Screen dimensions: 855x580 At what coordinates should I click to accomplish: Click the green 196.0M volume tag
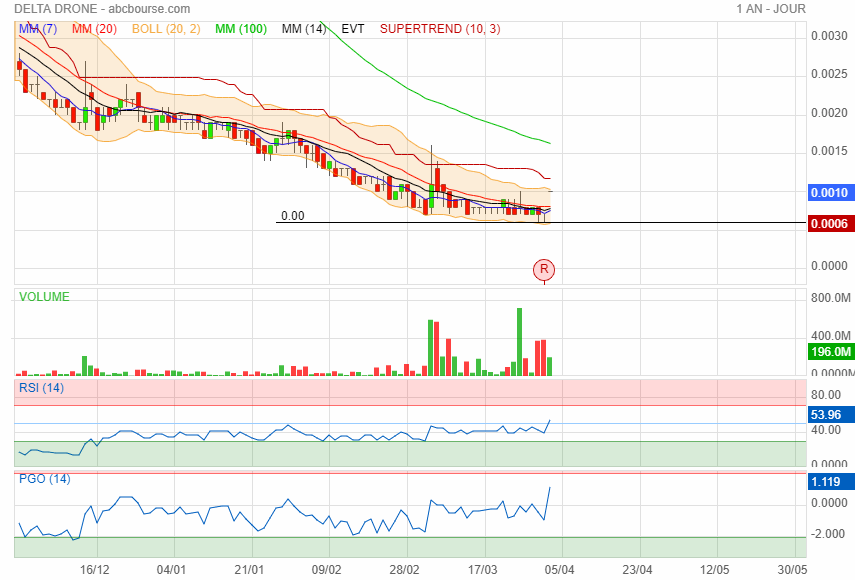(829, 352)
